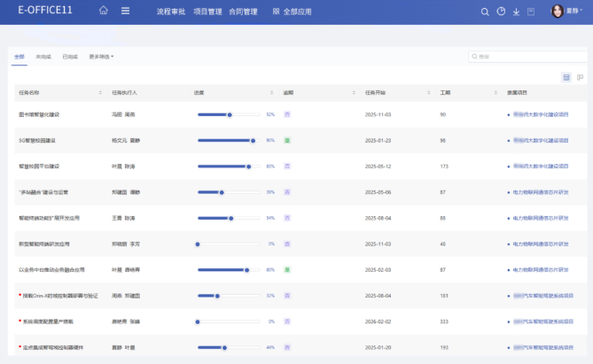Switch to the board view icon above table
This screenshot has width=593, height=364.
580,77
